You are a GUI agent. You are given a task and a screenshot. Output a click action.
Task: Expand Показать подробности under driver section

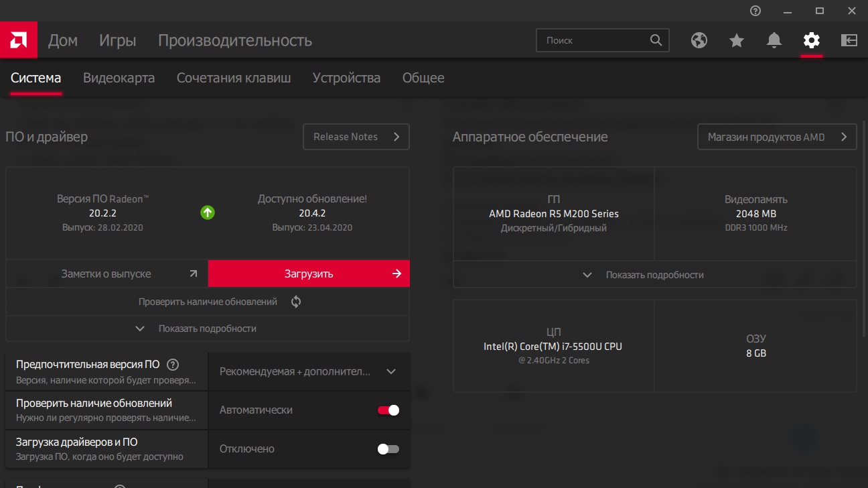pos(208,328)
